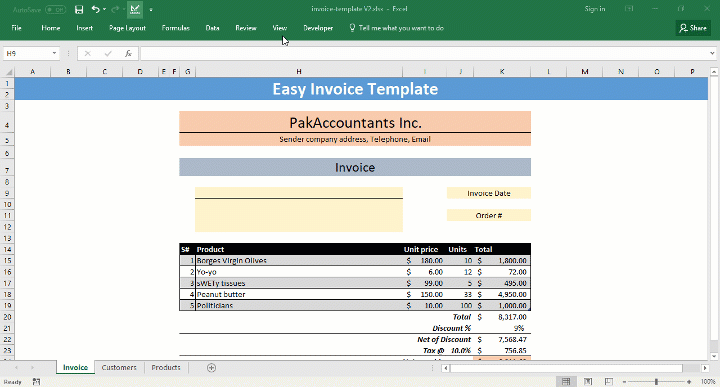This screenshot has width=720, height=387.
Task: Click the Borges Virgin Olives product cell
Action: click(x=299, y=260)
